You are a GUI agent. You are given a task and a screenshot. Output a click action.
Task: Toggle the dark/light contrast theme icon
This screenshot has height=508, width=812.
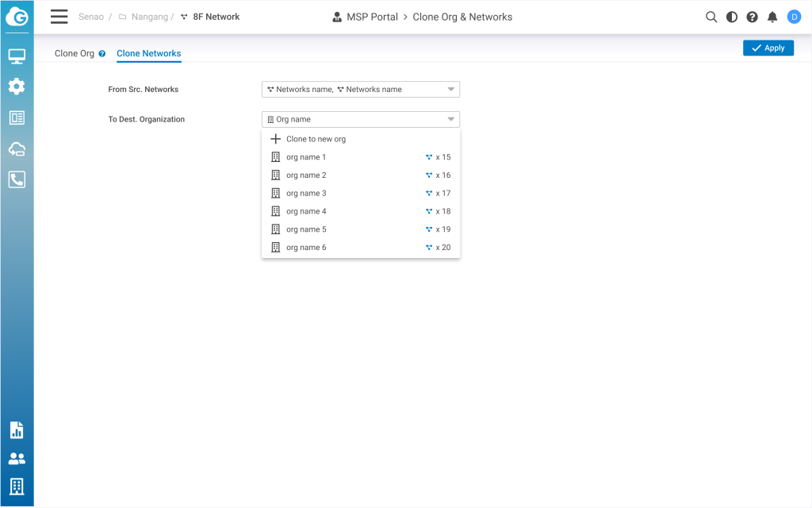732,17
